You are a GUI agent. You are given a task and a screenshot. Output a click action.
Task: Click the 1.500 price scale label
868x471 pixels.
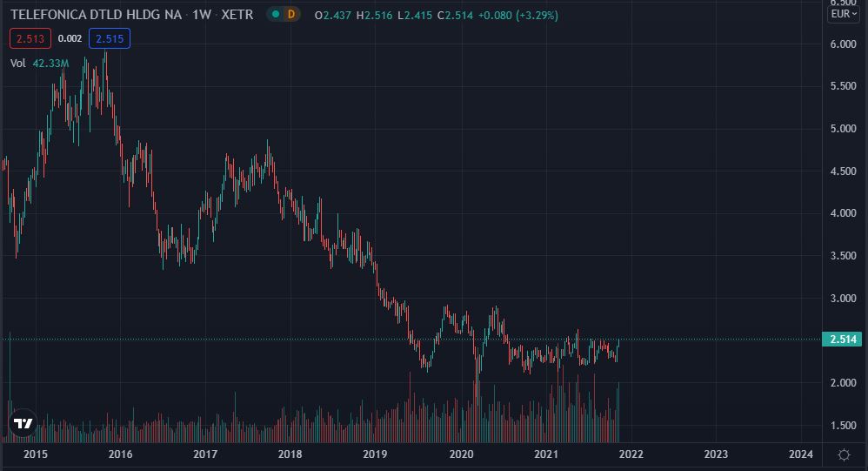[843, 426]
